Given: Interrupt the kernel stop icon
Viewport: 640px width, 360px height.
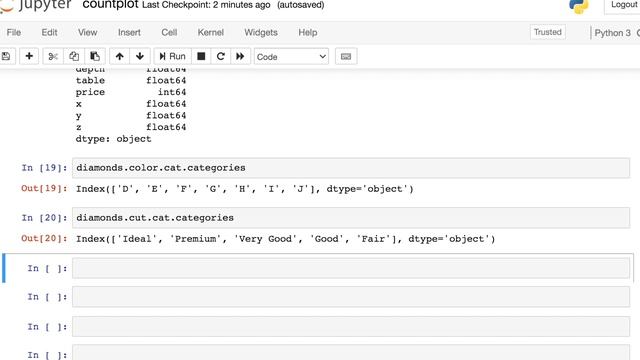Looking at the screenshot, I should coord(201,56).
